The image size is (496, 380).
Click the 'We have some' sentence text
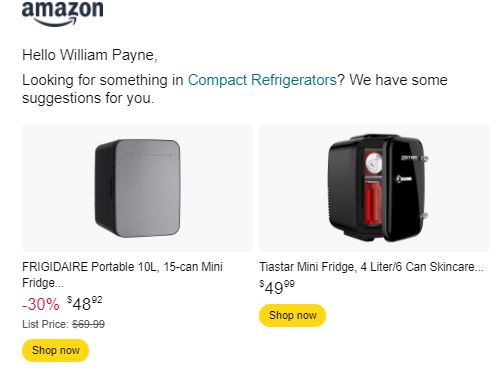(398, 80)
